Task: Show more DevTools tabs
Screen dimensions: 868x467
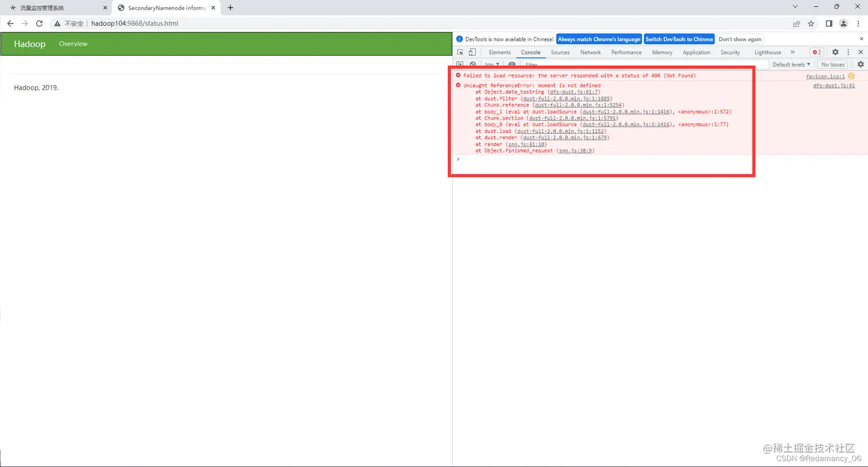Action: (x=792, y=52)
